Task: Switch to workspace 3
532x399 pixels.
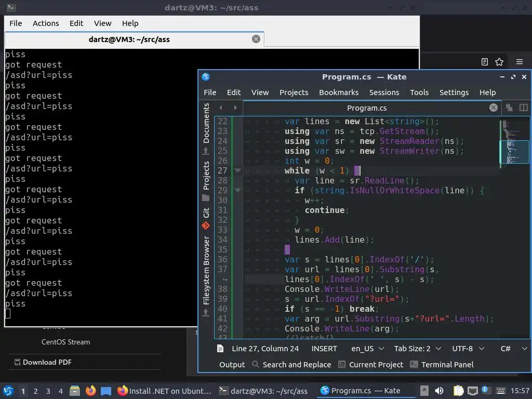Action: [48, 391]
